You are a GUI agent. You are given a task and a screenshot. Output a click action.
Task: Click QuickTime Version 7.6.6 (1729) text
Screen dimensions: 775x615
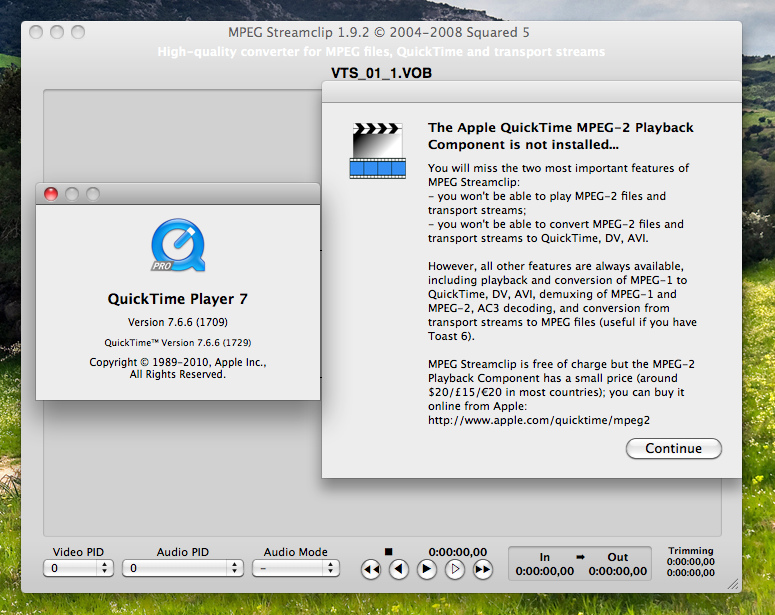[178, 343]
